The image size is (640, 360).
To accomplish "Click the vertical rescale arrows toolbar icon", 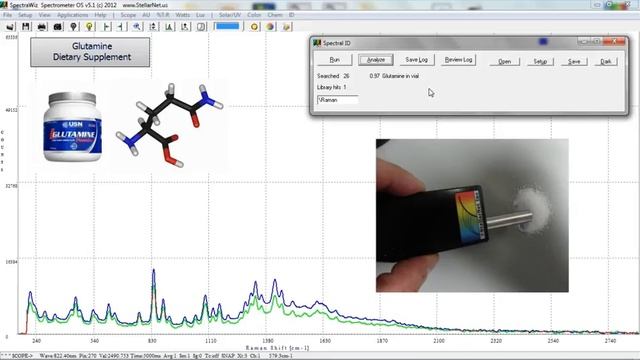I will coord(153,27).
